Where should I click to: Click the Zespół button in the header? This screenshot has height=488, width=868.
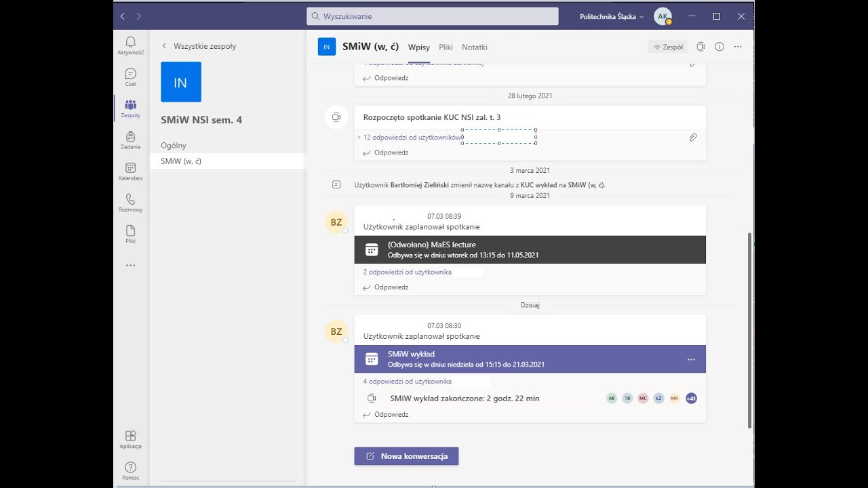click(668, 47)
